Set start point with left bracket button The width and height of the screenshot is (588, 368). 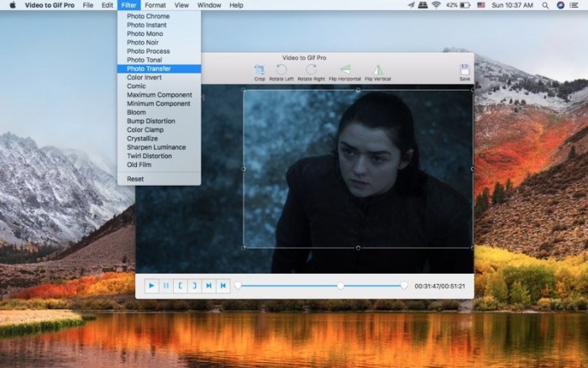pyautogui.click(x=180, y=286)
